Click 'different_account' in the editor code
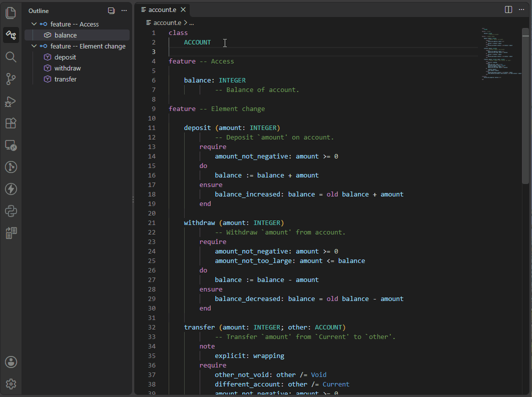Screen dimensions: 532x397 (247, 384)
